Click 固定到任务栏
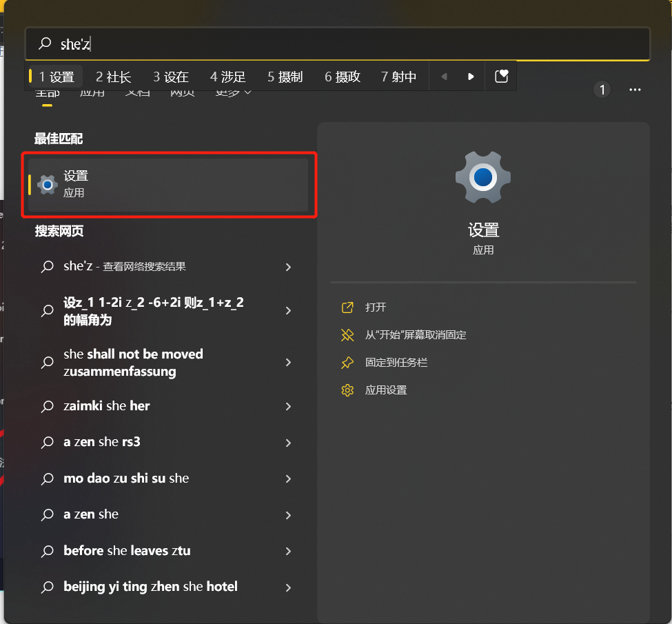The height and width of the screenshot is (624, 672). click(x=396, y=363)
